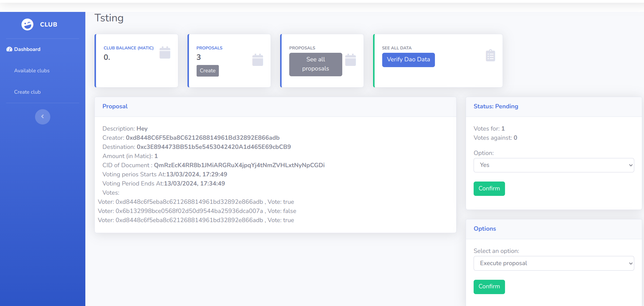Click See all proposals button

pyautogui.click(x=315, y=64)
